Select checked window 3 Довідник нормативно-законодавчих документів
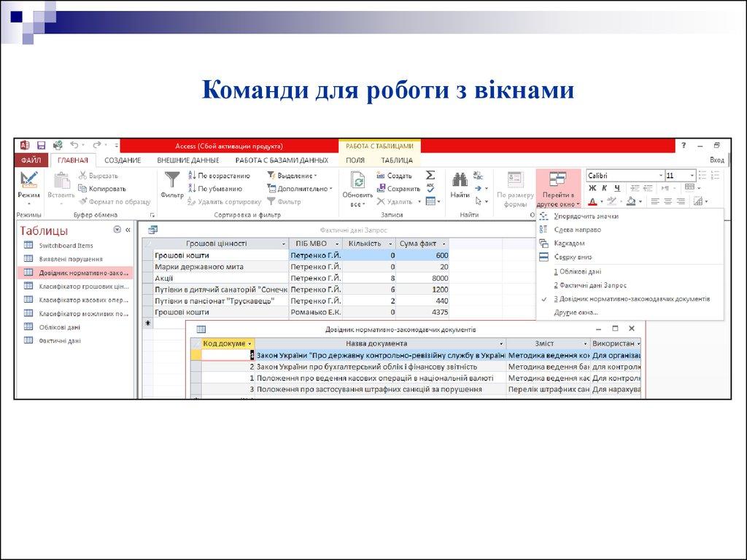 tap(632, 299)
